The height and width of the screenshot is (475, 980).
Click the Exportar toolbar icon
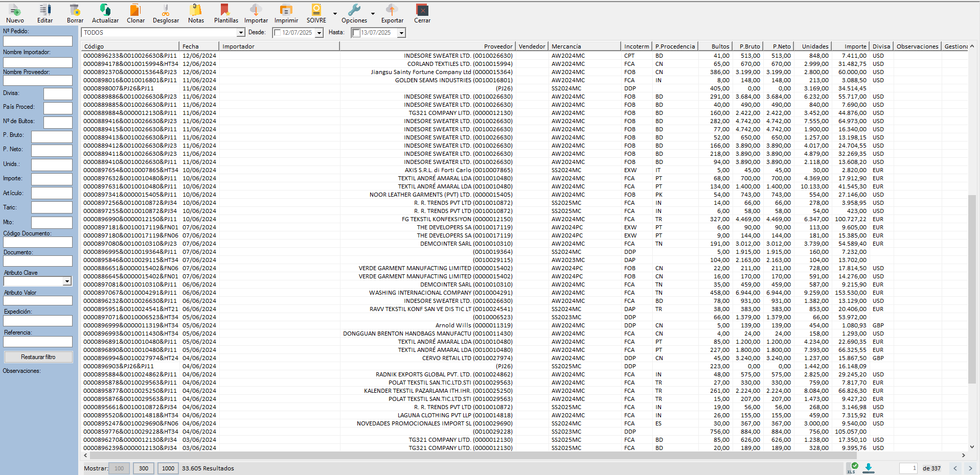tap(392, 11)
